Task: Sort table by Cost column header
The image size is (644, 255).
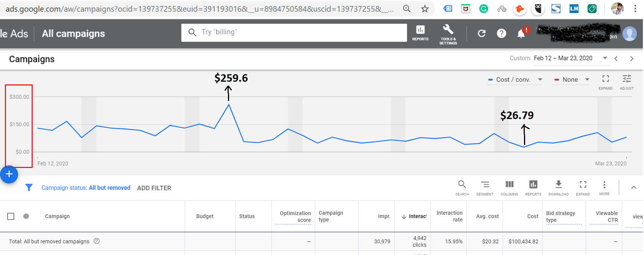Action: 532,216
